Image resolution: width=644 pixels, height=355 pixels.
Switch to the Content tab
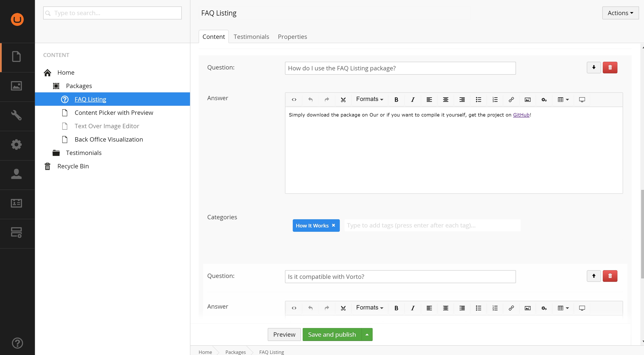point(214,37)
